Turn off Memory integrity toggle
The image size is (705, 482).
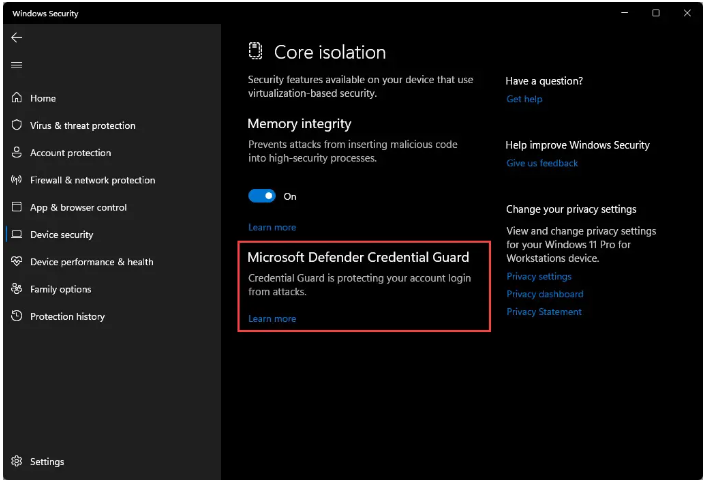pyautogui.click(x=262, y=196)
